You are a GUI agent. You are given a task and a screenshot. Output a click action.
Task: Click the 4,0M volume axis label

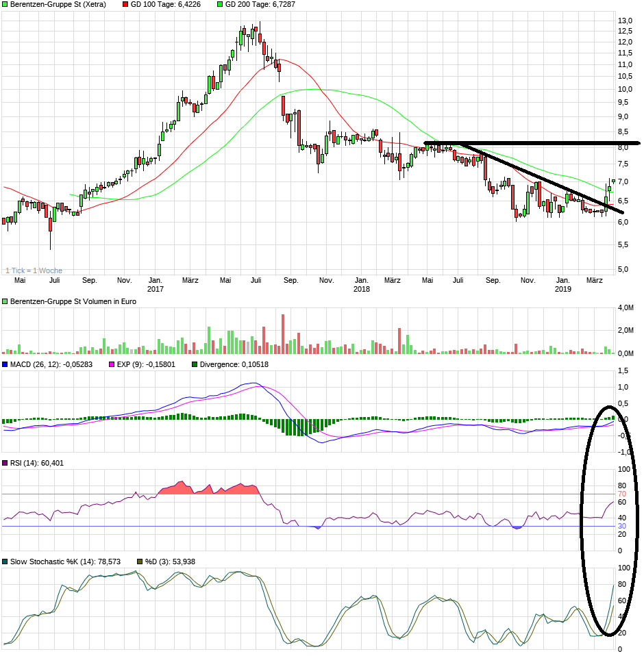[x=626, y=308]
